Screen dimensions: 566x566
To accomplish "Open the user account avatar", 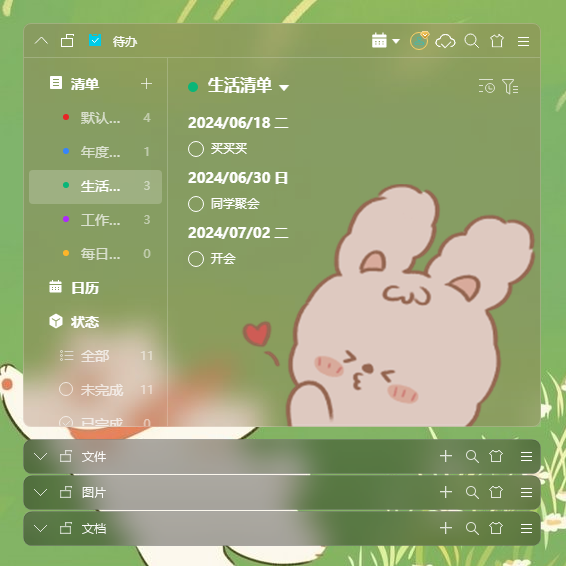I will 419,40.
